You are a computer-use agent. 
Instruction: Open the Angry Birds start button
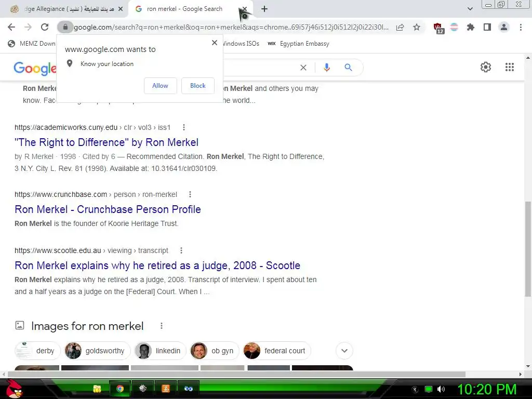click(x=14, y=389)
